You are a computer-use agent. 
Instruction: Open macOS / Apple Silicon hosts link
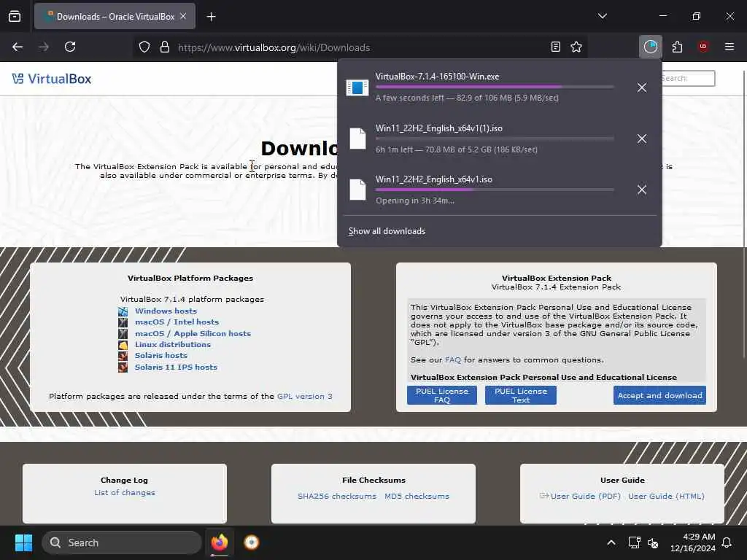click(193, 333)
